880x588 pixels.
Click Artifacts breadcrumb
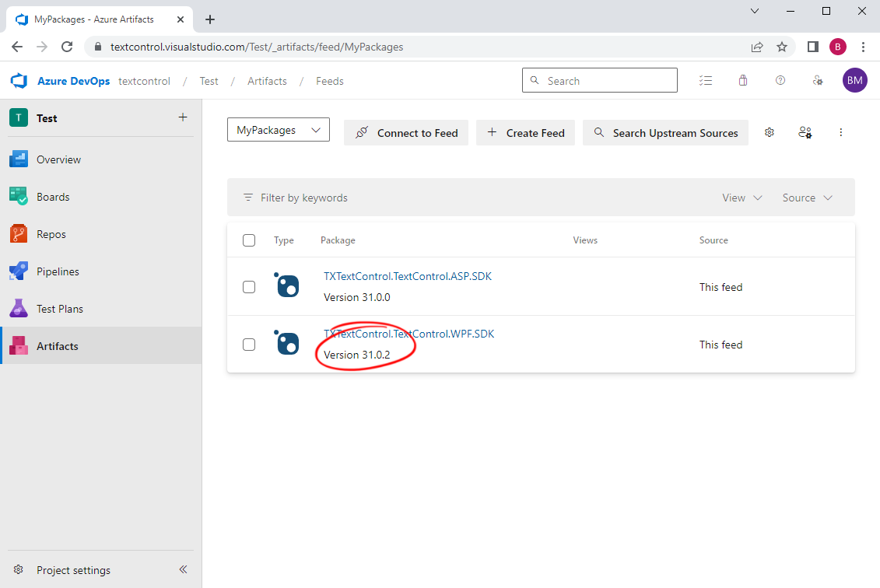click(267, 81)
